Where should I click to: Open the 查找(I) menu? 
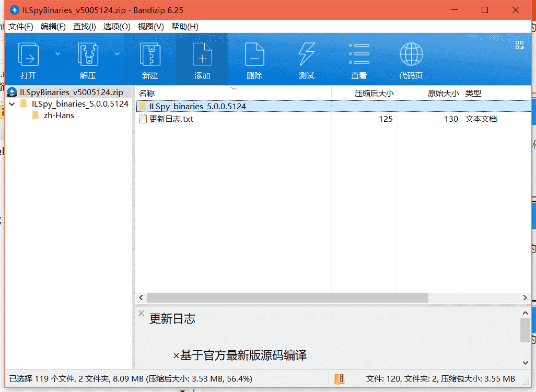(85, 27)
